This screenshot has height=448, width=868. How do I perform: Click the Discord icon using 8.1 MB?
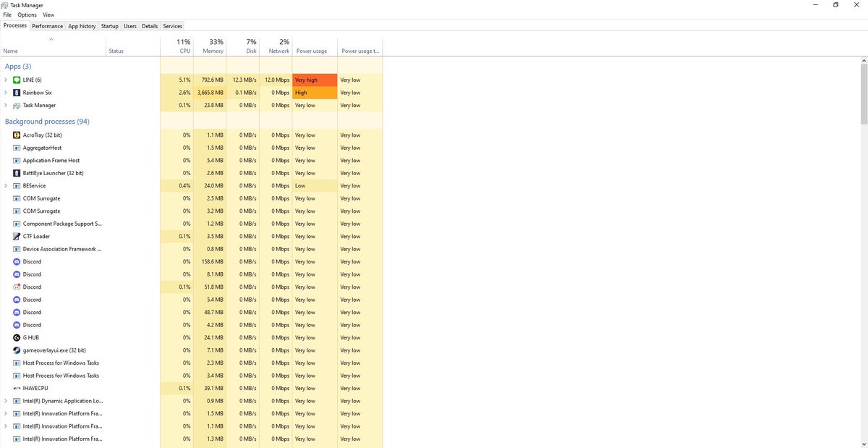pyautogui.click(x=17, y=274)
